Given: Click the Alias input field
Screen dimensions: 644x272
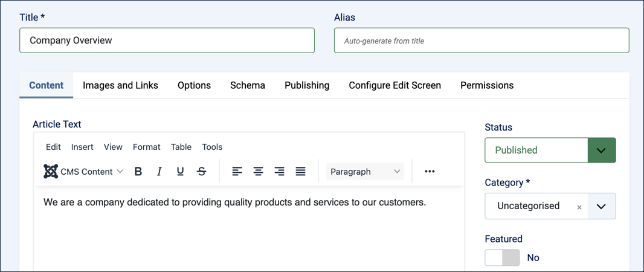Looking at the screenshot, I should [x=481, y=40].
